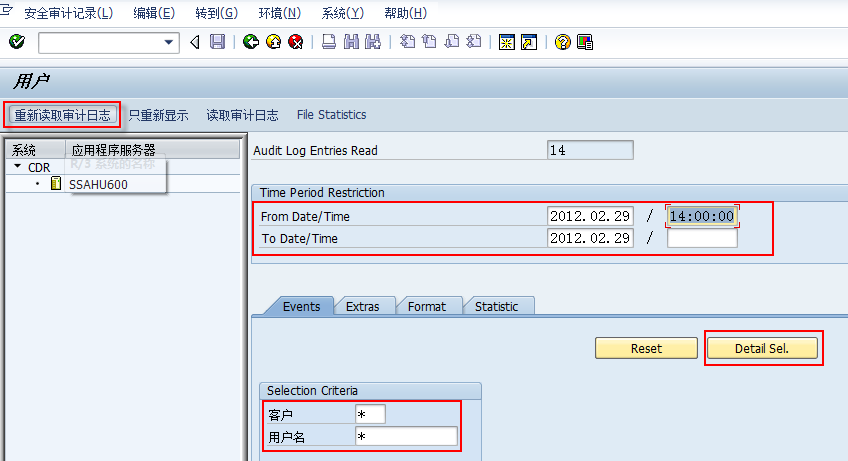Open the 环境 menu
The image size is (848, 461).
click(279, 13)
